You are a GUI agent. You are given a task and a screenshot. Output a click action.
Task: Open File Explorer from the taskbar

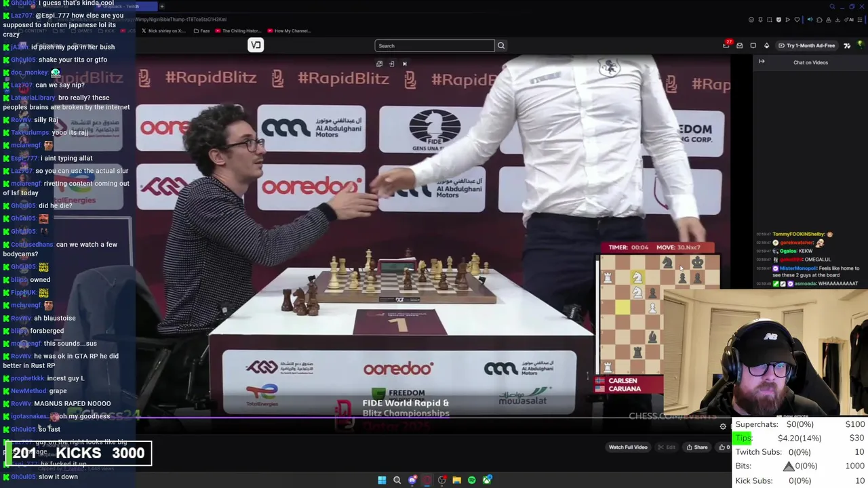click(x=457, y=480)
